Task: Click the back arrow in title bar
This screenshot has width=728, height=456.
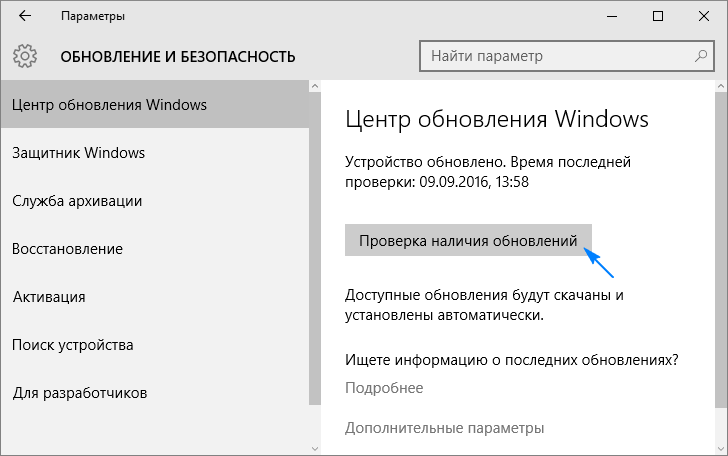Action: pyautogui.click(x=24, y=17)
